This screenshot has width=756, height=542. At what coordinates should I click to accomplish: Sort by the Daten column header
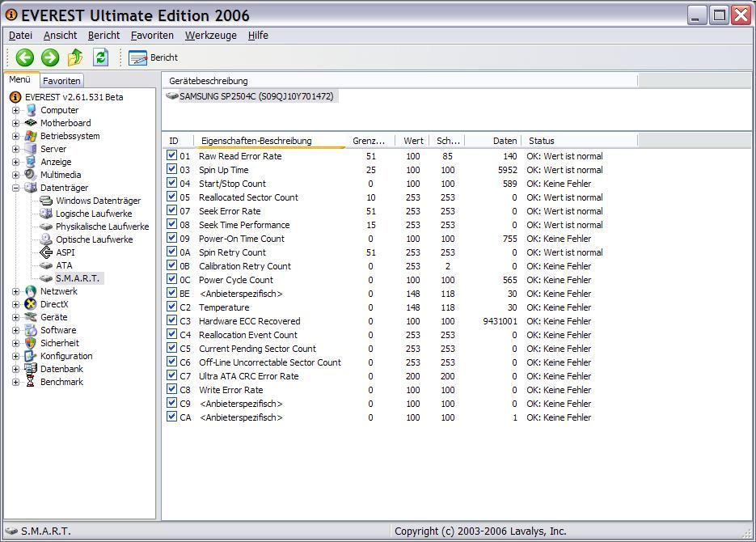(x=492, y=141)
